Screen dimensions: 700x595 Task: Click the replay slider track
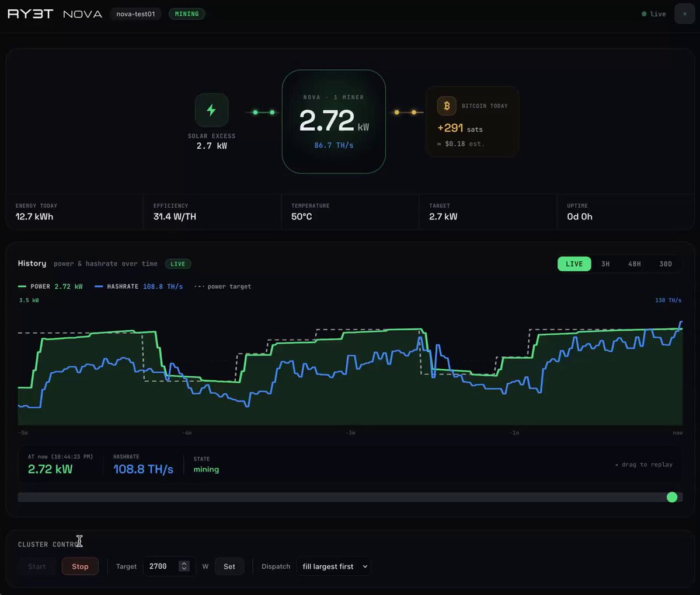[350, 498]
